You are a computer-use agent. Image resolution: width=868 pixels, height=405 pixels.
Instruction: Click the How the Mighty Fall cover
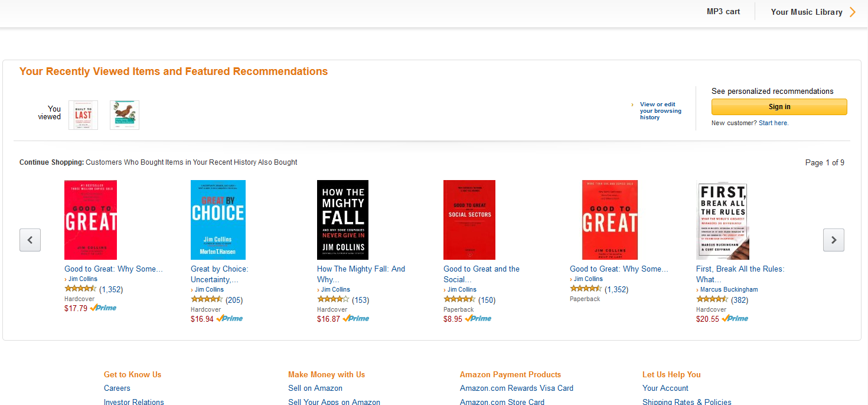tap(342, 220)
